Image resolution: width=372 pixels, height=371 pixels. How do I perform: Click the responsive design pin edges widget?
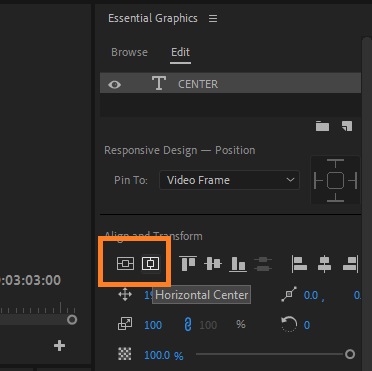coord(335,180)
